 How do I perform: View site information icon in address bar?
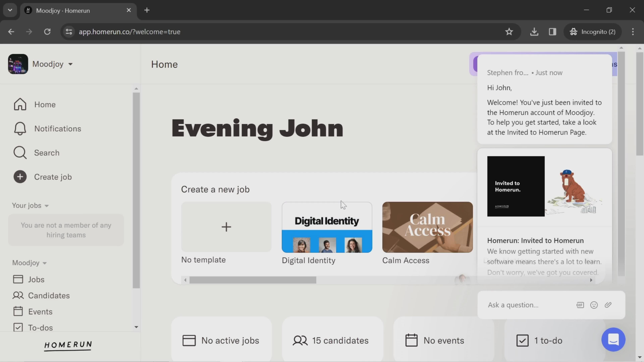tap(69, 32)
